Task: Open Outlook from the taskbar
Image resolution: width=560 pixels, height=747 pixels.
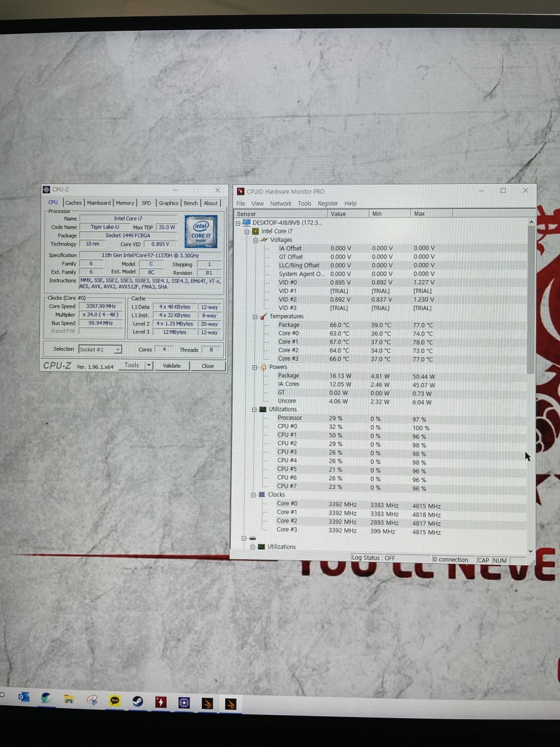Action: [24, 697]
